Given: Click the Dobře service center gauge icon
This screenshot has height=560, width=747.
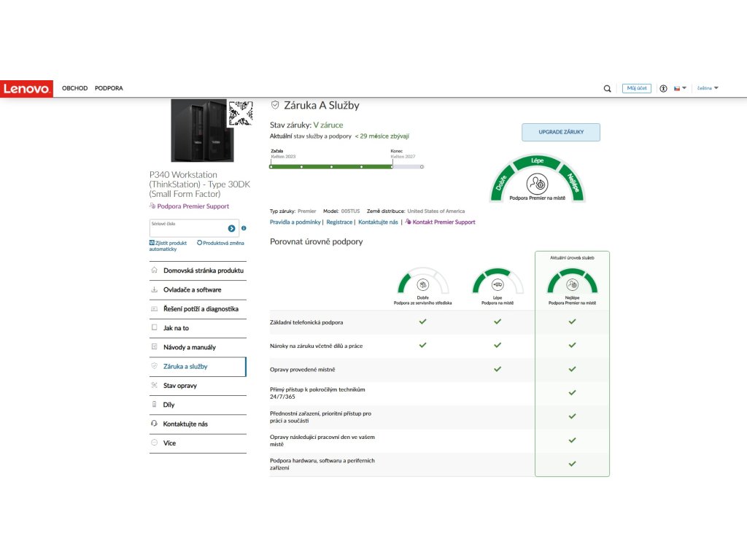Looking at the screenshot, I should tap(422, 284).
